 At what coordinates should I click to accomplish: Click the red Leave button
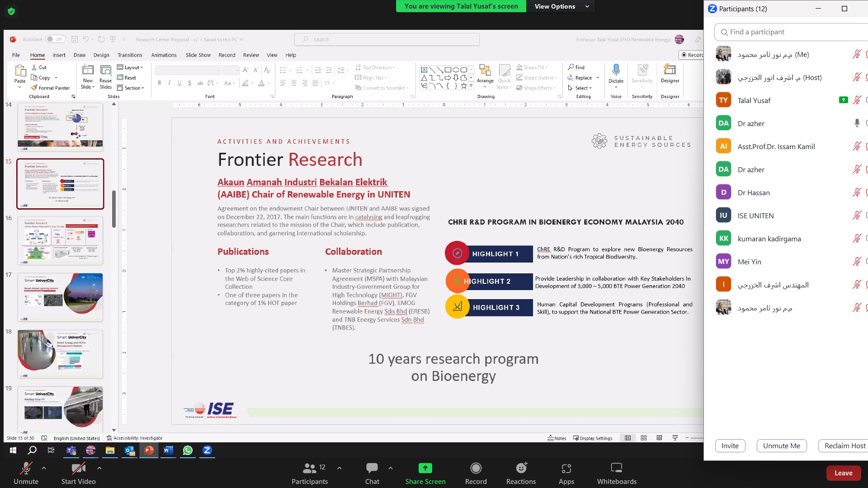pyautogui.click(x=843, y=473)
